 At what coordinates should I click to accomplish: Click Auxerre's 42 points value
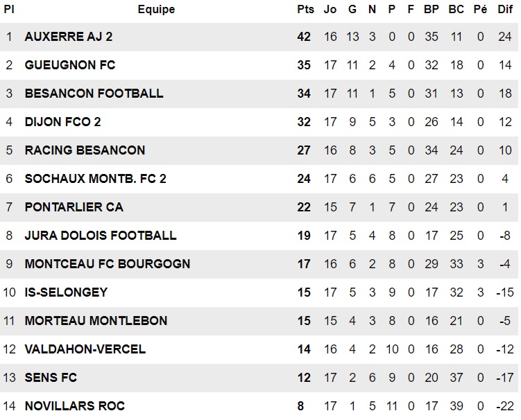[304, 37]
